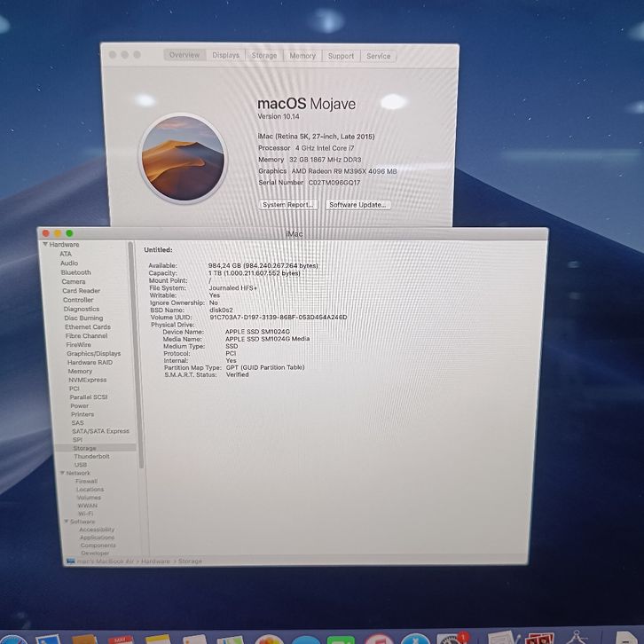
Task: Open the Calendar icon in the Dock
Action: tap(119, 639)
